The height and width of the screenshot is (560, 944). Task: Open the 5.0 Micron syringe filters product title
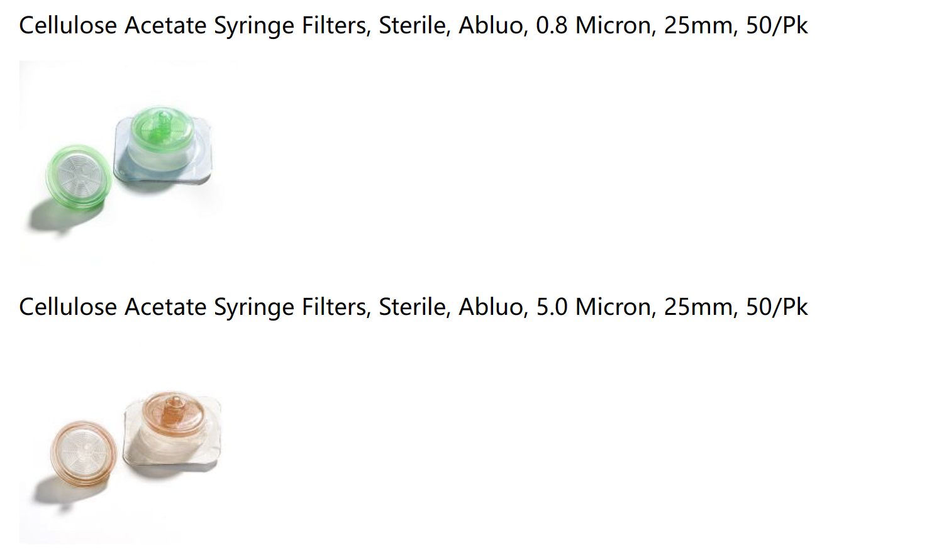tap(413, 307)
